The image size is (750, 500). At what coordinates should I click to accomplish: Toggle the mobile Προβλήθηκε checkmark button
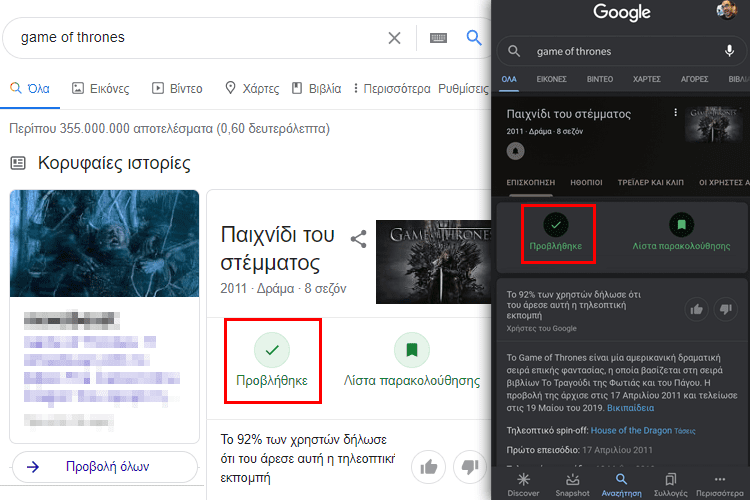pyautogui.click(x=558, y=234)
